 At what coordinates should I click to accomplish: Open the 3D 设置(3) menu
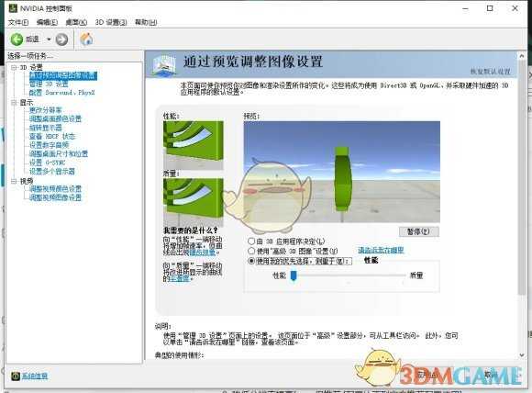point(111,22)
